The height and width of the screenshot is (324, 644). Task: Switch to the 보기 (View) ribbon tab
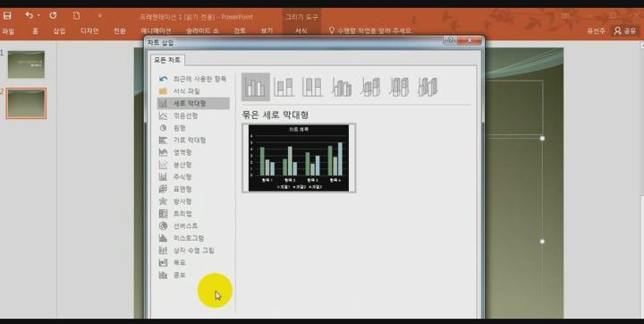pos(267,30)
